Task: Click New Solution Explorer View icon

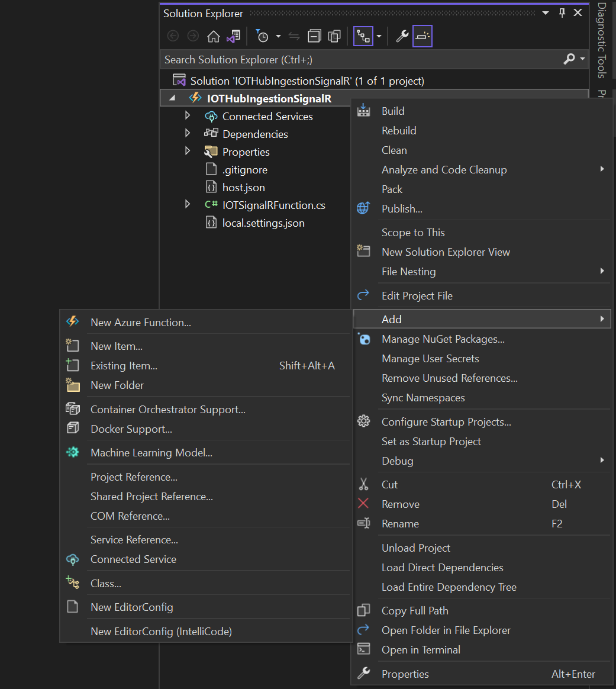Action: [363, 252]
